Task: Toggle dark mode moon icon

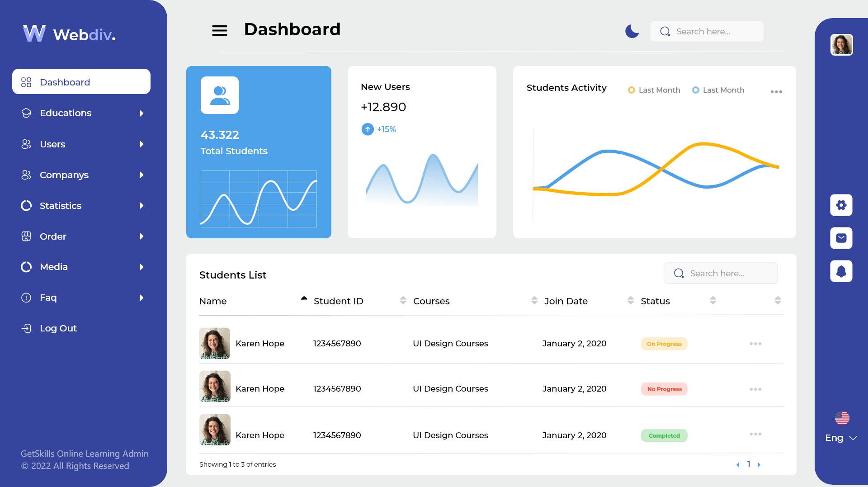Action: point(632,31)
